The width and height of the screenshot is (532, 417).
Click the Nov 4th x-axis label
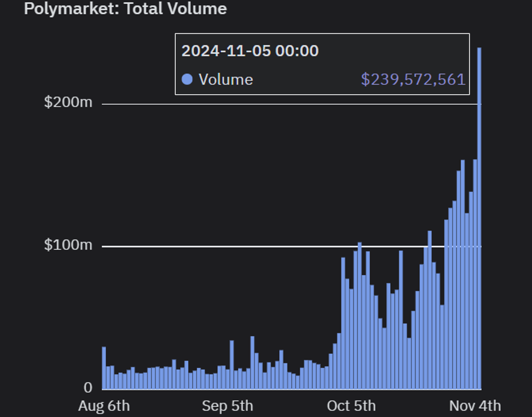pyautogui.click(x=475, y=406)
